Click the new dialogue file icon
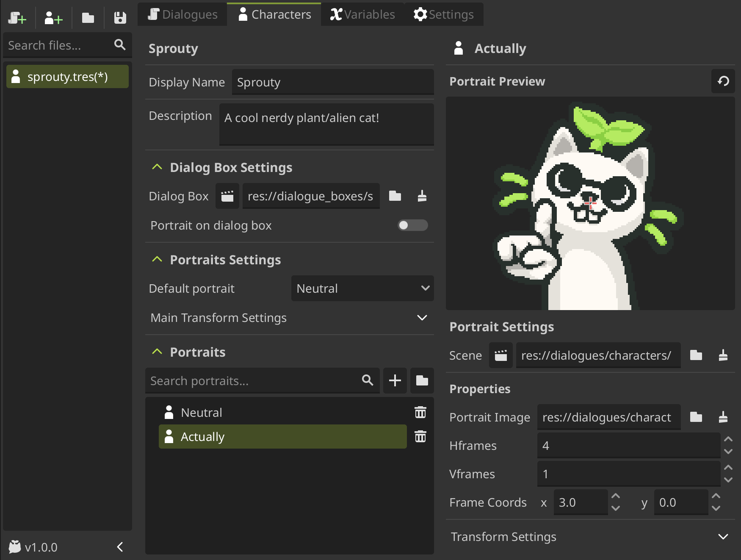 (17, 18)
